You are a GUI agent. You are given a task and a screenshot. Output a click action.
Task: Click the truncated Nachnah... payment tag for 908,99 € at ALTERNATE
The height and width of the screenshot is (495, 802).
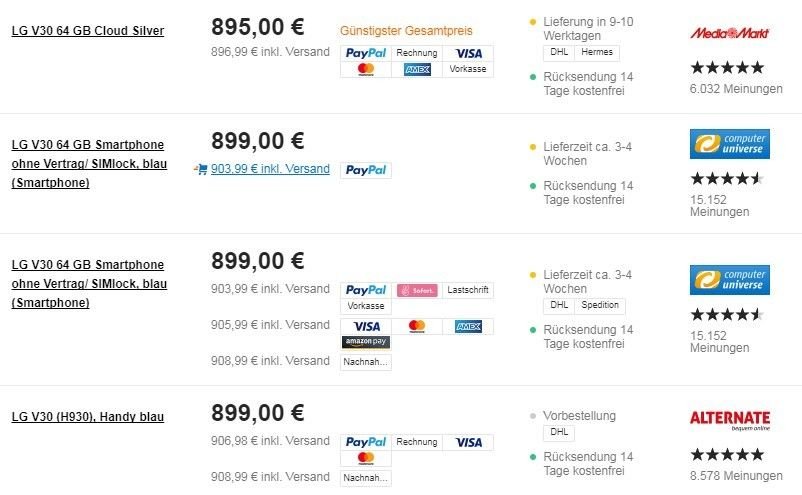pos(366,478)
